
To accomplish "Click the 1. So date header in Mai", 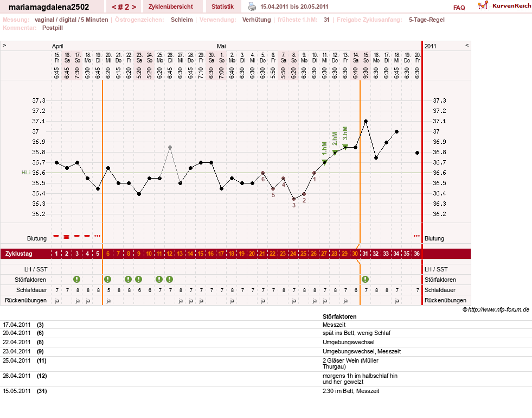I will coord(222,58).
